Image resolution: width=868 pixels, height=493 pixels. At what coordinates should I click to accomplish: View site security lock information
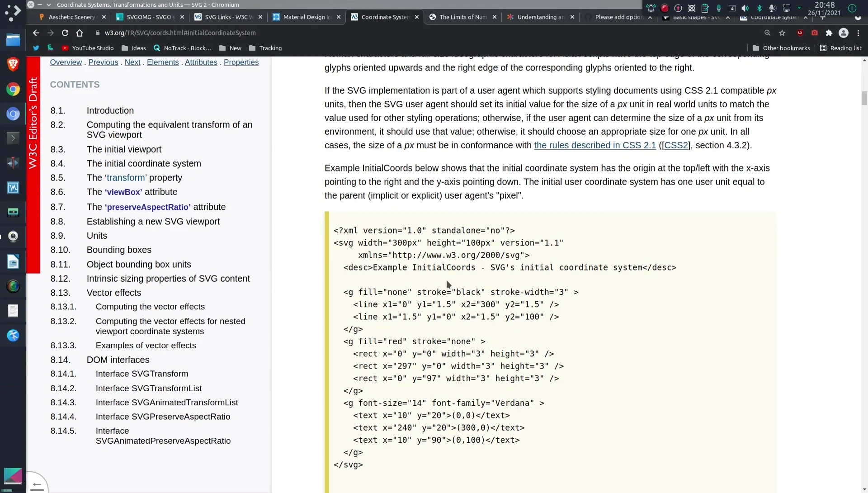pyautogui.click(x=97, y=33)
